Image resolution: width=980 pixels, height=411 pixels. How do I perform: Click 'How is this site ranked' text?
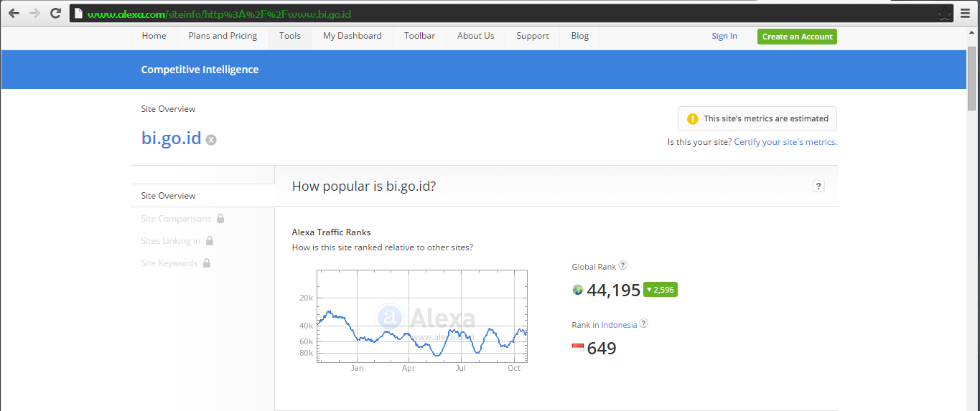coord(383,247)
